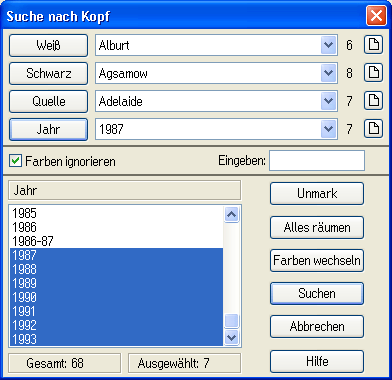
Task: Select 1987 in the year list
Action: 116,255
